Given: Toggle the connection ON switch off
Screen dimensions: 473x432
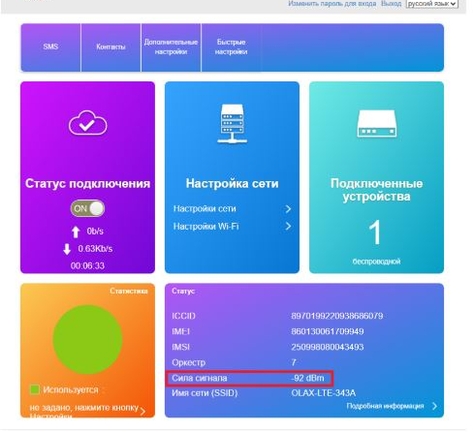Looking at the screenshot, I should coord(88,209).
